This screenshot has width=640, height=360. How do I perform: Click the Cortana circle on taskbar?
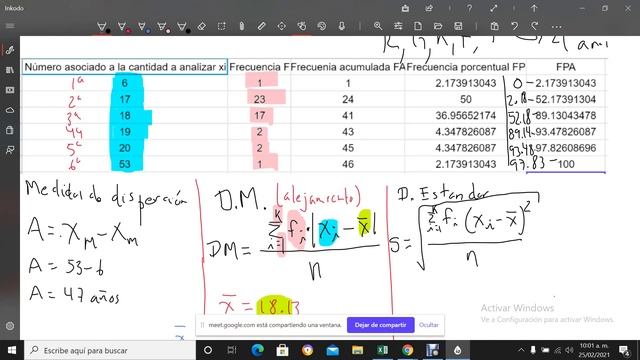pos(207,350)
